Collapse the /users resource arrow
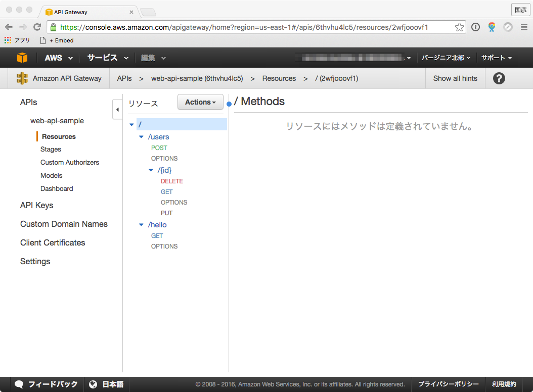Viewport: 533px width, 392px height. [x=141, y=137]
